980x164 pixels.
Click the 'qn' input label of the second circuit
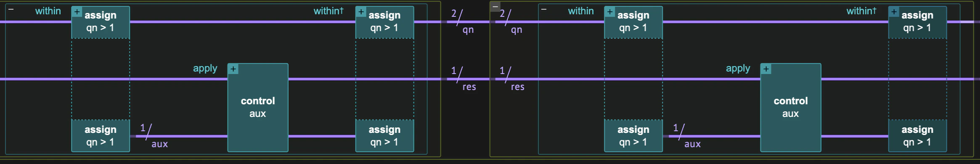tap(516, 30)
